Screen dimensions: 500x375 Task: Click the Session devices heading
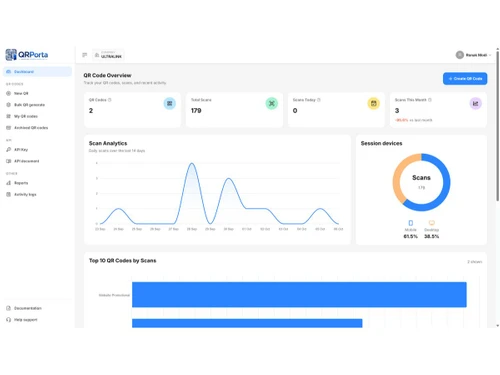pos(382,143)
